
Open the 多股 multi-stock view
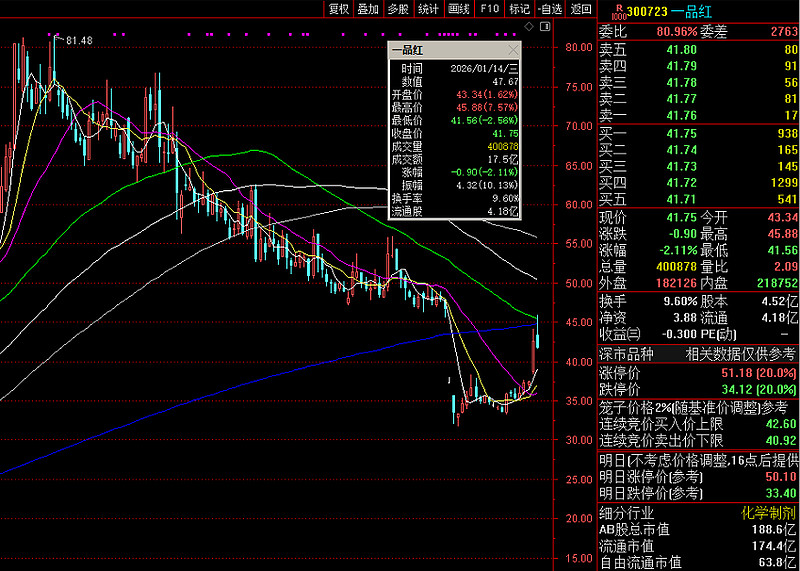click(398, 9)
